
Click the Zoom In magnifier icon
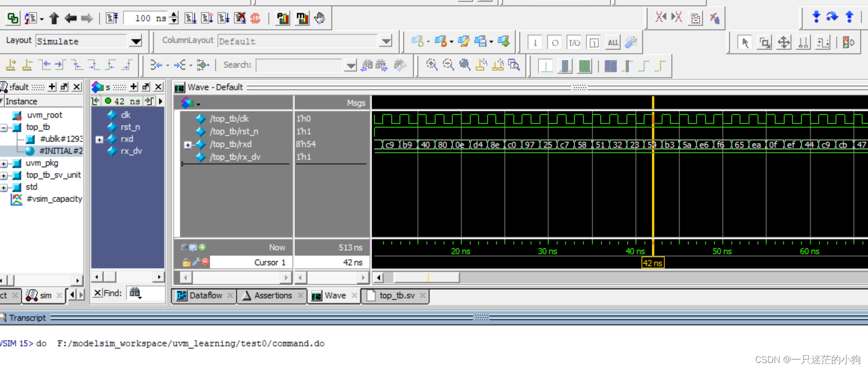(x=432, y=65)
